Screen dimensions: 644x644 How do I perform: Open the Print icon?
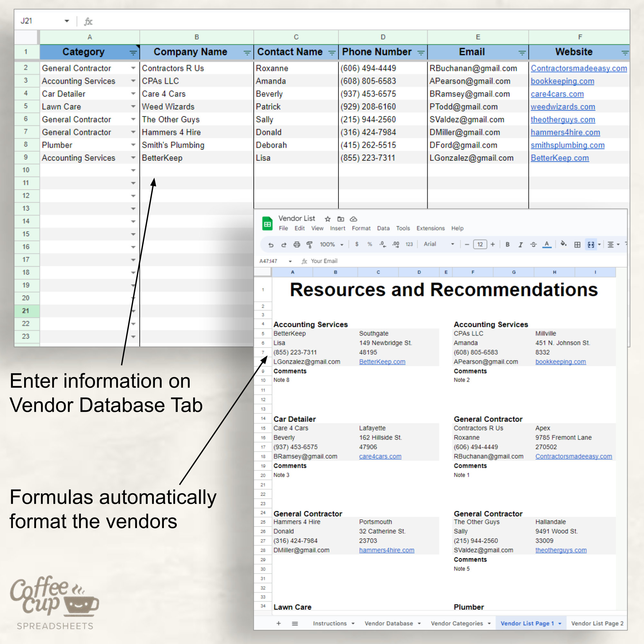[297, 244]
